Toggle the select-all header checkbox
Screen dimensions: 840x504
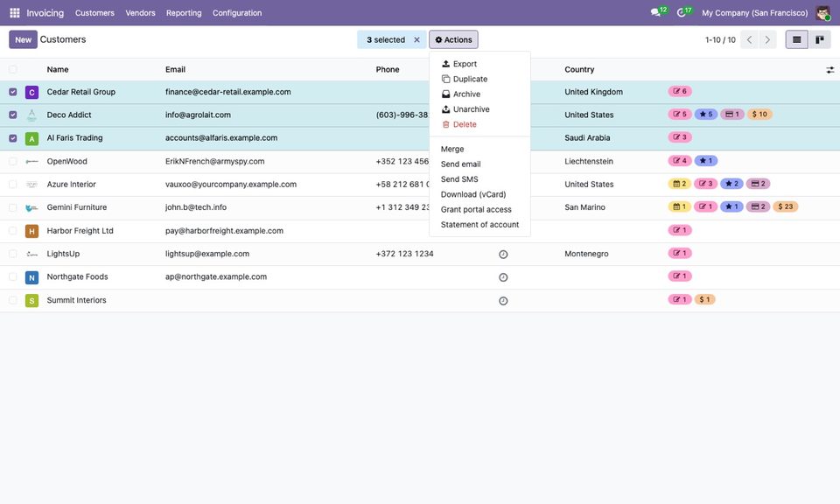click(x=13, y=70)
